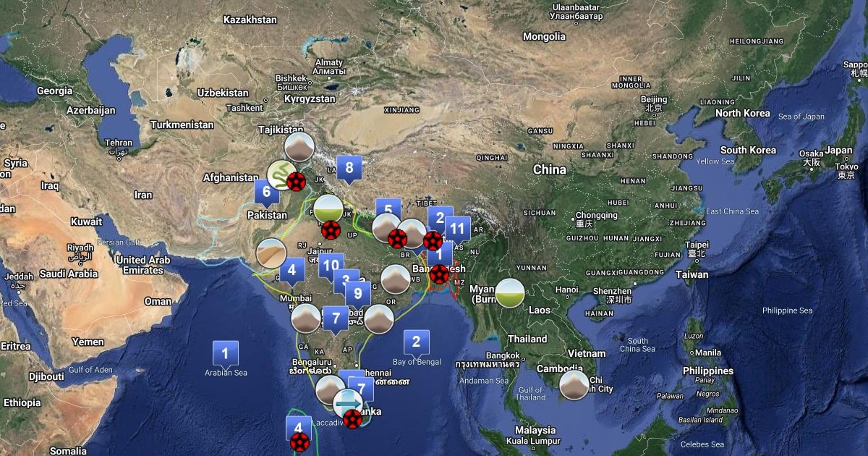
Task: Open blue marker number 4 near Laccadive Sea
Action: (x=297, y=428)
